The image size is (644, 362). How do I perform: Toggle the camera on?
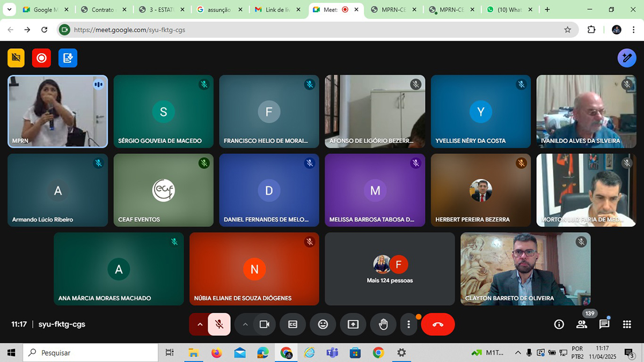tap(264, 324)
